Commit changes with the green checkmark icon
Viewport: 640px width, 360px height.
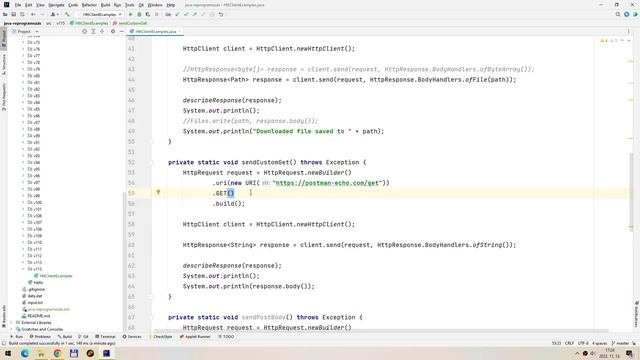pos(186,15)
